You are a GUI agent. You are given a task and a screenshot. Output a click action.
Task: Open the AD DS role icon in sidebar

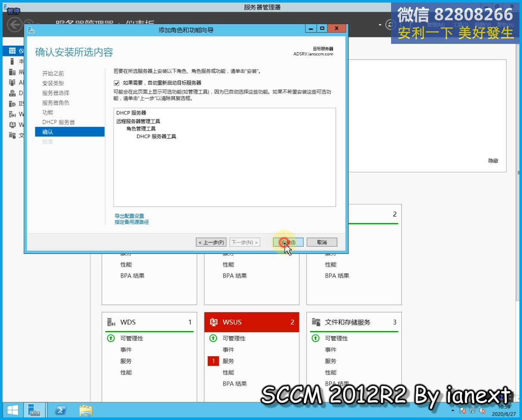pos(12,83)
